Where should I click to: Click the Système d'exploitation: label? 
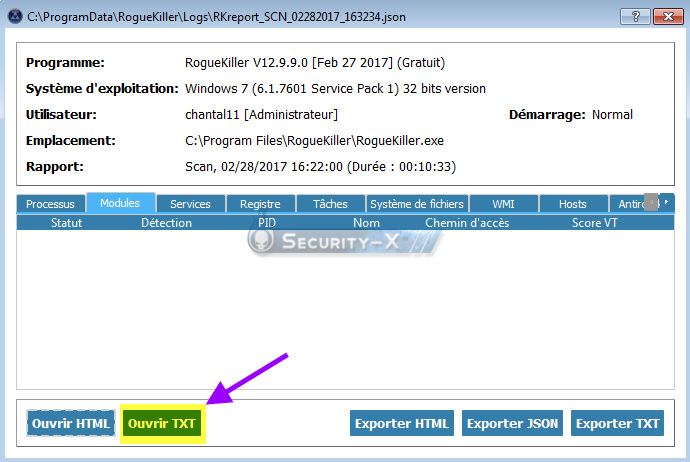(102, 89)
